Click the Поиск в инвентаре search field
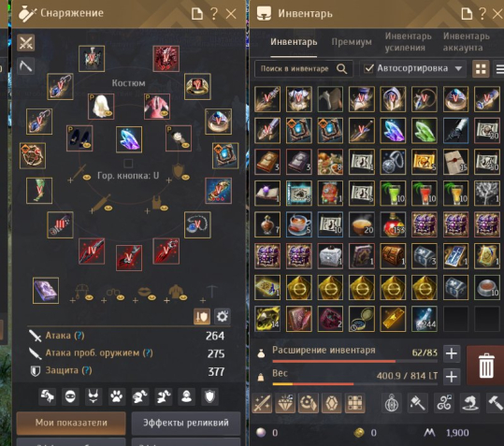 pos(303,69)
